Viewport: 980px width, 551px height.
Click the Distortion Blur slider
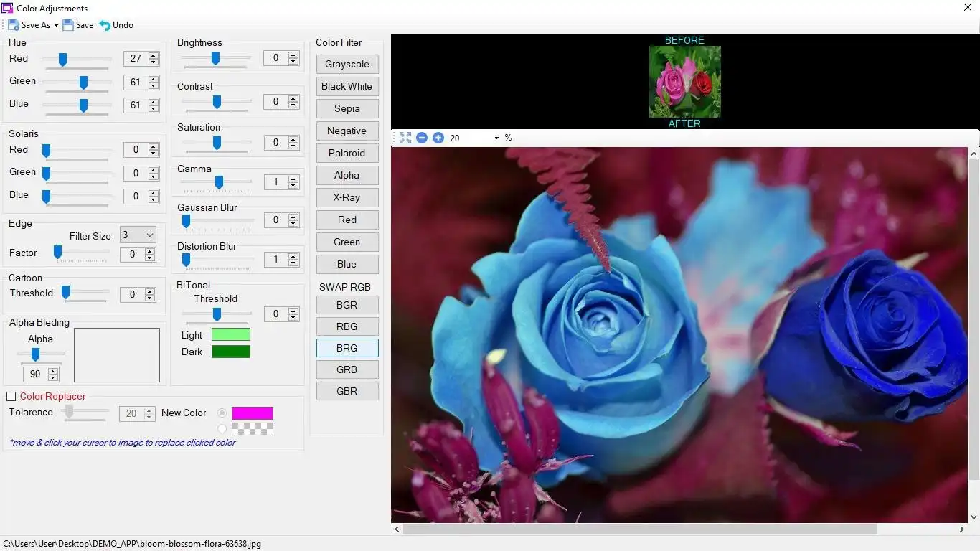click(x=217, y=260)
